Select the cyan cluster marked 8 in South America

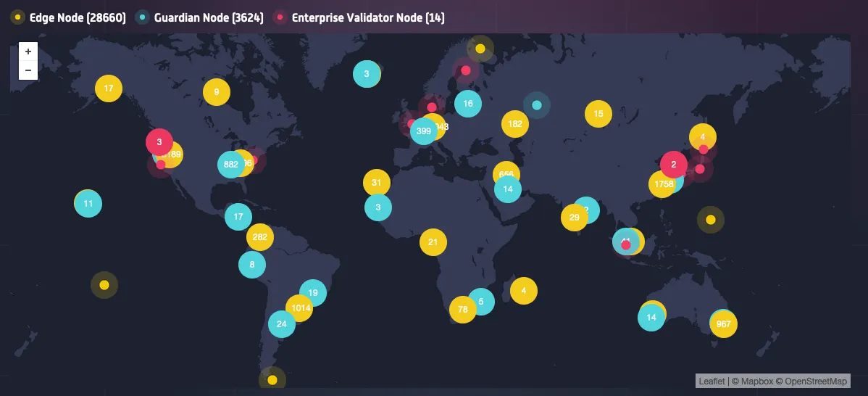click(x=252, y=264)
